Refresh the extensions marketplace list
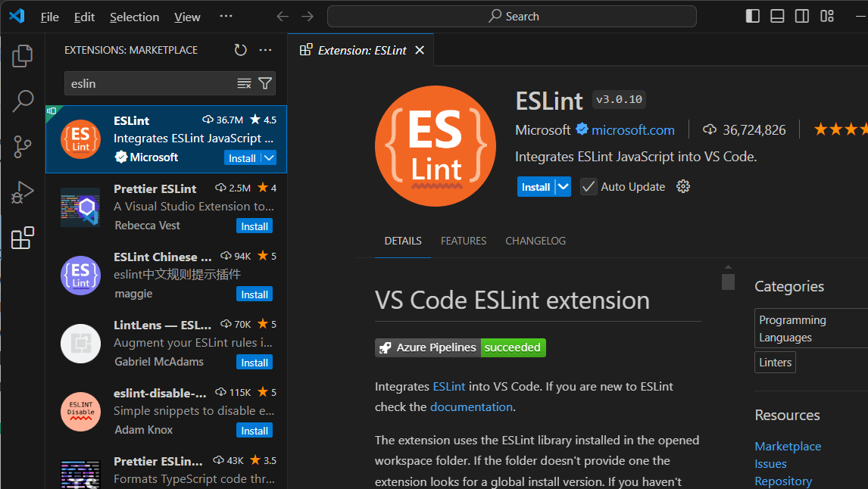This screenshot has height=489, width=868. 240,50
